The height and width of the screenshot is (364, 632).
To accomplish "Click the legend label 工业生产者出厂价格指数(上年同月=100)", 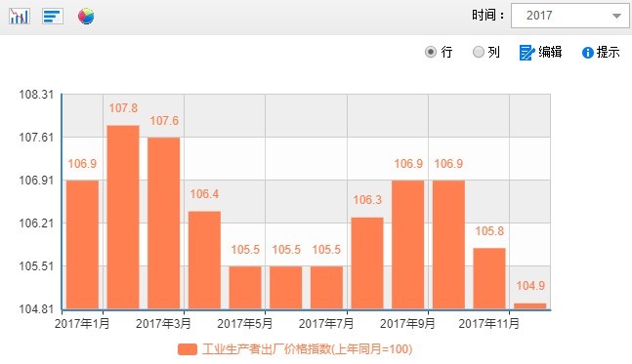I will click(307, 348).
